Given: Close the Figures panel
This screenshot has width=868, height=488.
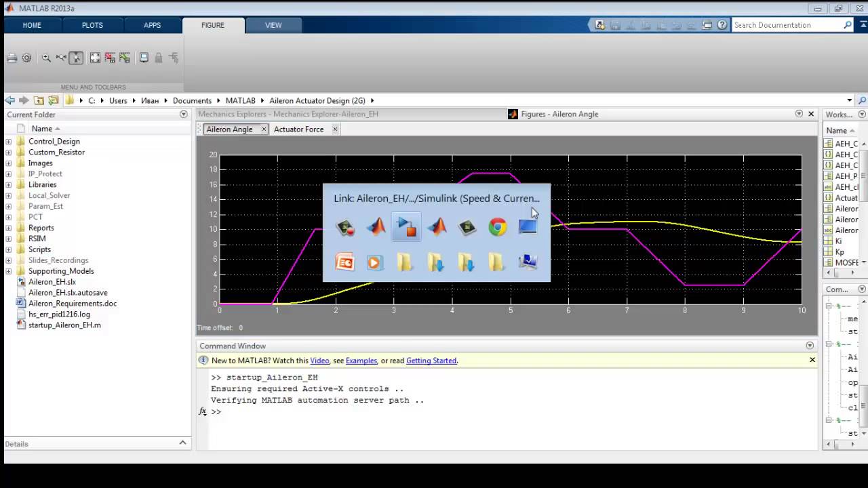Looking at the screenshot, I should 811,114.
